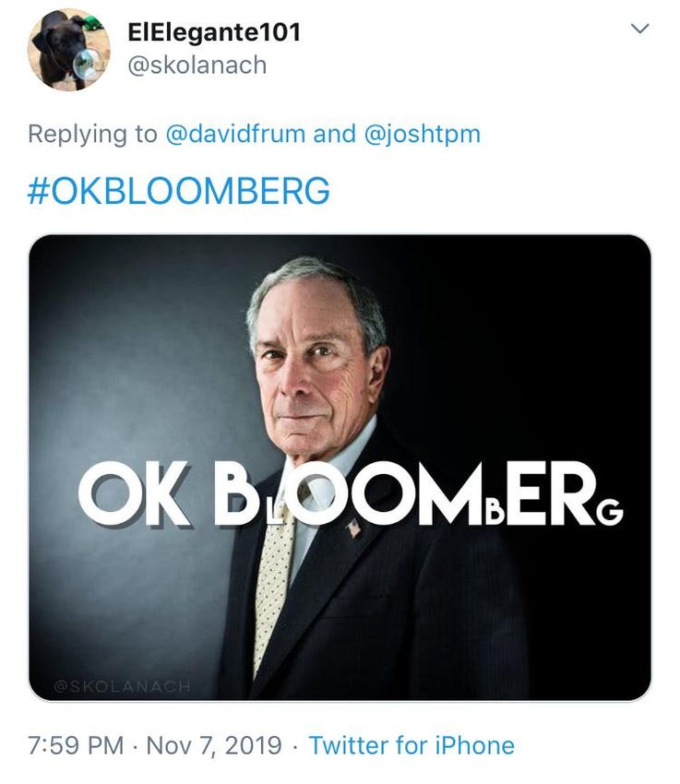This screenshot has height=784, width=680.
Task: Click the "Replying to" label
Action: click(92, 134)
